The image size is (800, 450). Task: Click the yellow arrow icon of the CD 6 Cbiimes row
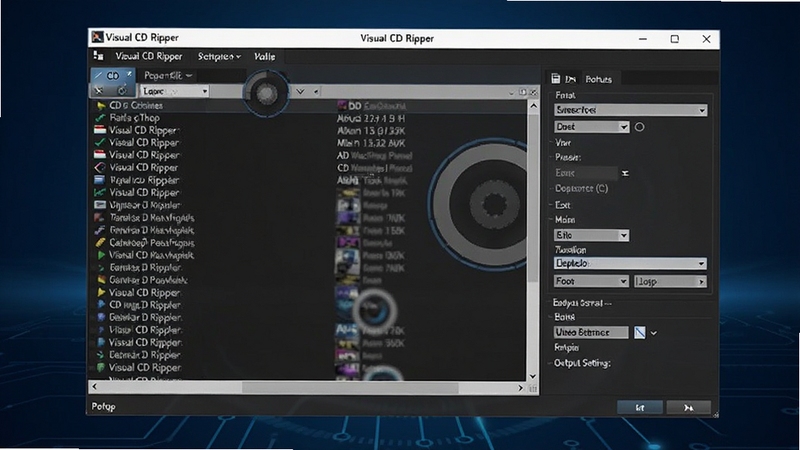coord(101,106)
